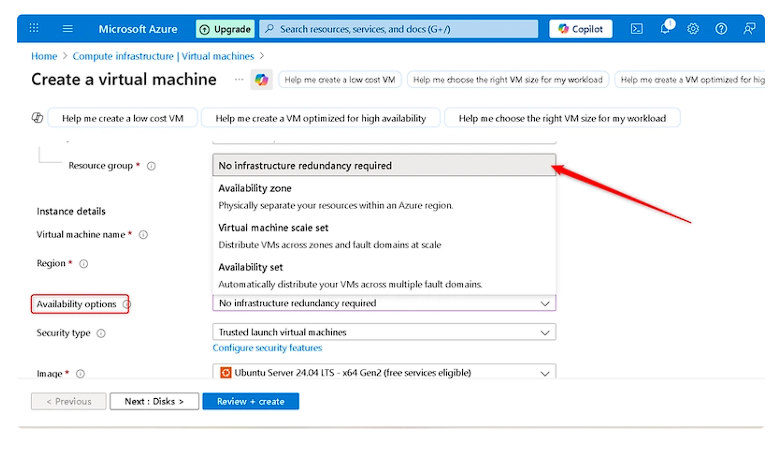783x450 pixels.
Task: Open the notifications bell
Action: click(666, 28)
